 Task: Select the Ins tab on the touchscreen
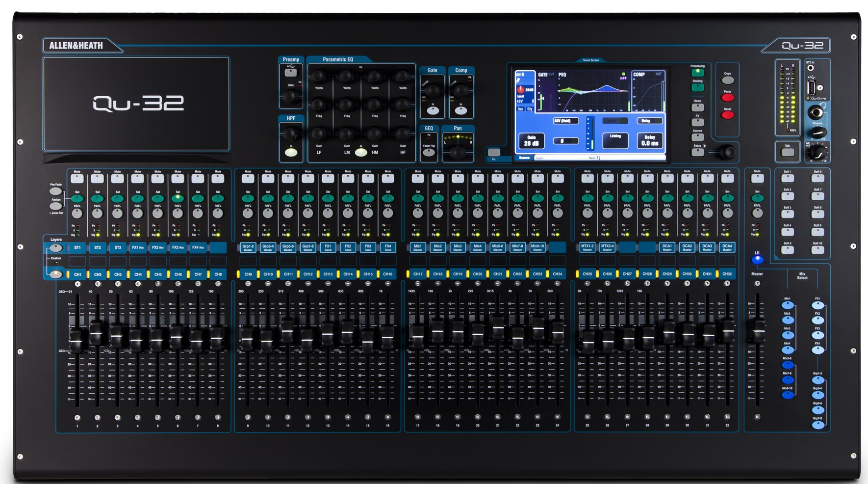[x=521, y=109]
